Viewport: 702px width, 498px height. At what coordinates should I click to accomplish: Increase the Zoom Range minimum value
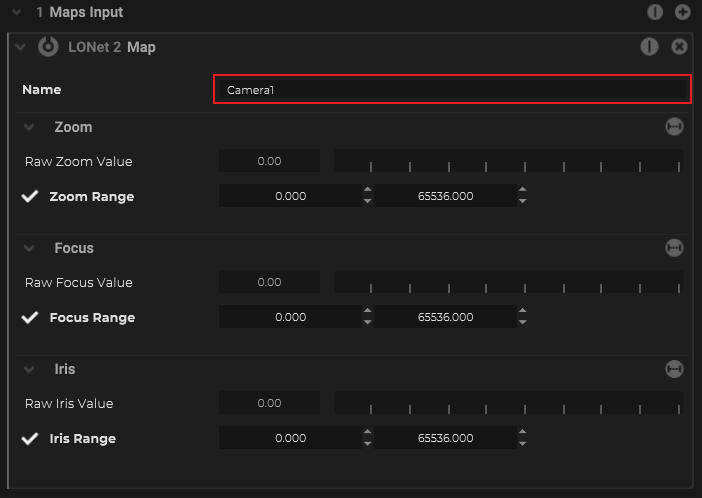click(x=368, y=190)
